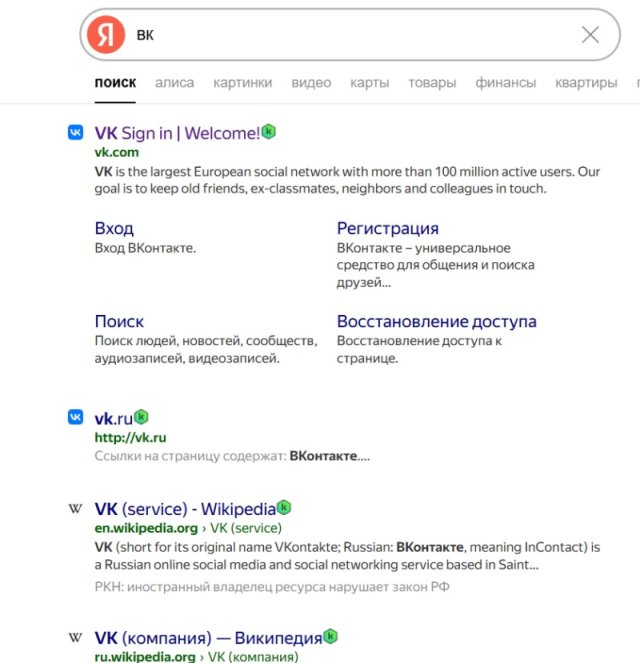Viewport: 640px width, 663px height.
Task: Click green badge next to VK (компания) title
Action: (331, 636)
